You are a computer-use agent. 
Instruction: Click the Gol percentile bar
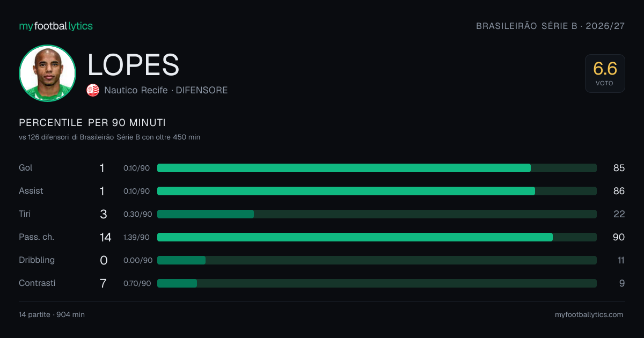(377, 168)
